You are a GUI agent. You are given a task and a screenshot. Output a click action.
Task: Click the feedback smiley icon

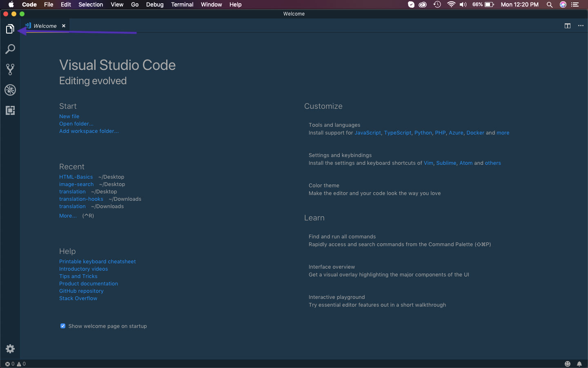(x=567, y=364)
